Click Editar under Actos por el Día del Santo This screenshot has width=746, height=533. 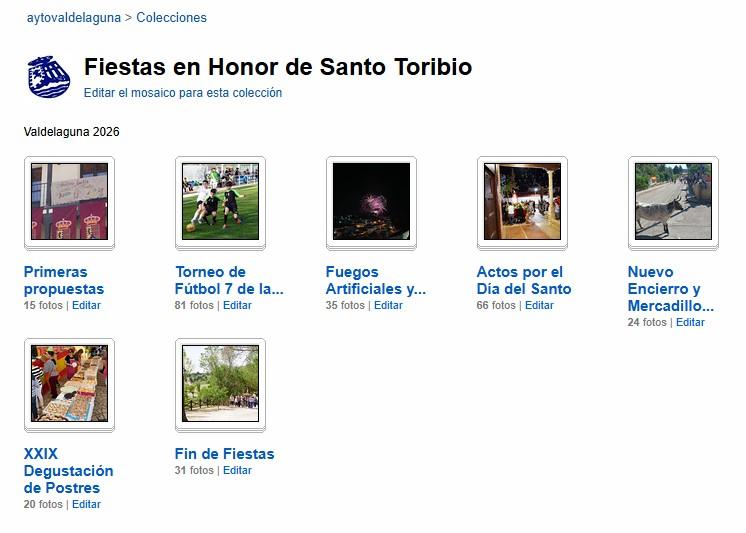click(x=539, y=306)
